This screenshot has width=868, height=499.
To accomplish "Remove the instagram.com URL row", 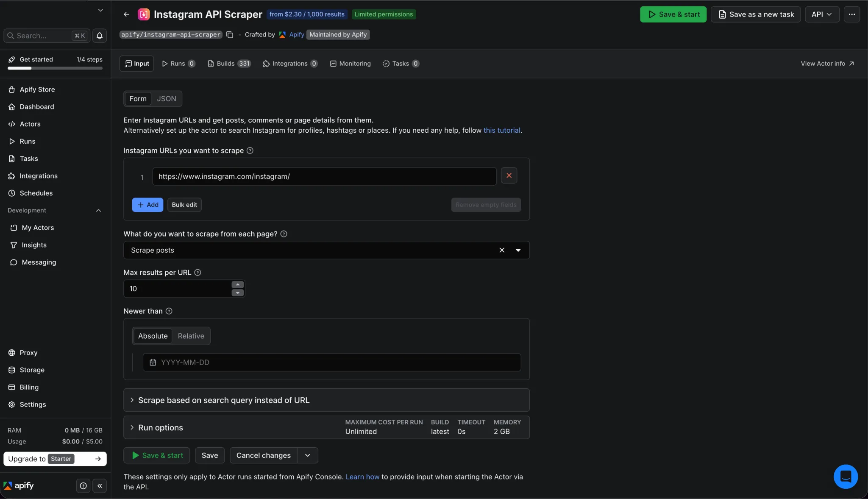I will [x=509, y=176].
